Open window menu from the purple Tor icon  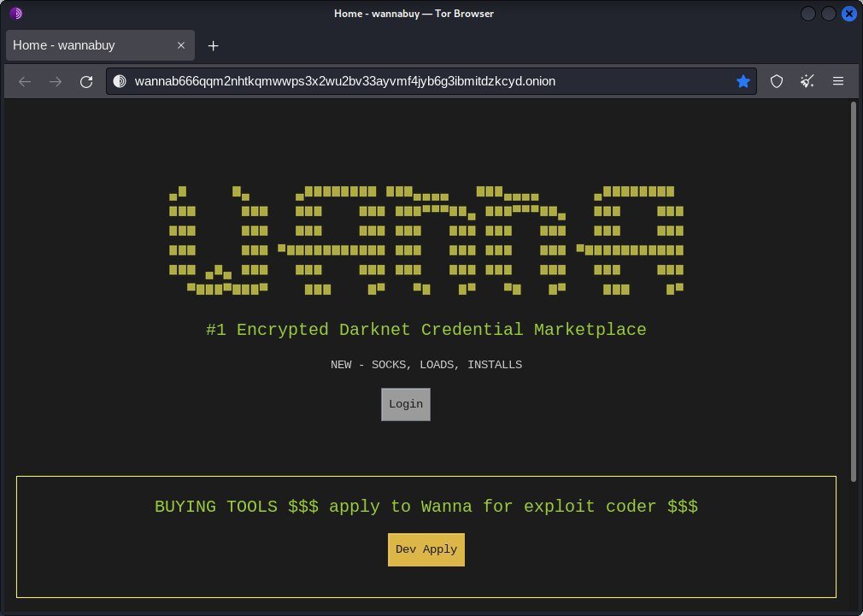coord(15,13)
